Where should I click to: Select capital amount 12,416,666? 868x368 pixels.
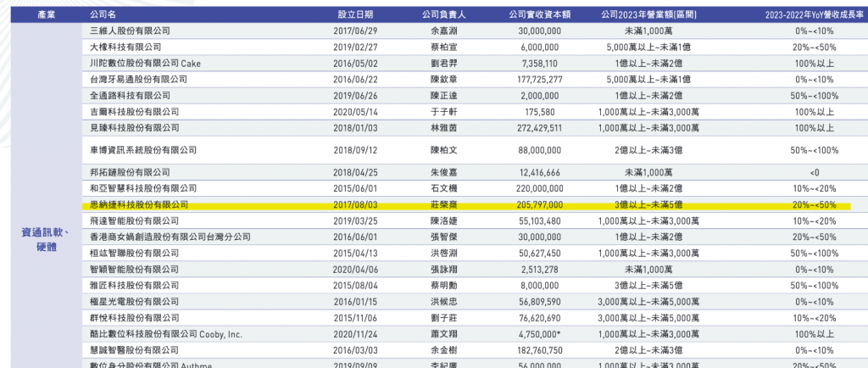pos(540,173)
